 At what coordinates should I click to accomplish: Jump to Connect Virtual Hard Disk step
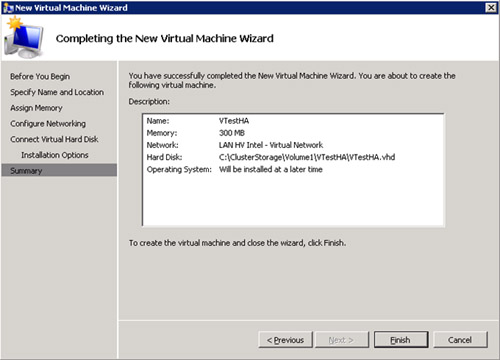point(54,139)
